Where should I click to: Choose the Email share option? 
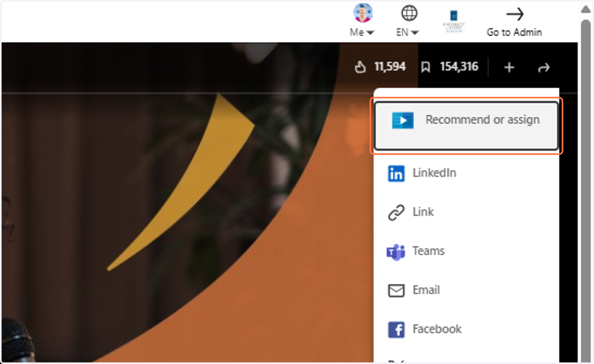tap(466, 290)
